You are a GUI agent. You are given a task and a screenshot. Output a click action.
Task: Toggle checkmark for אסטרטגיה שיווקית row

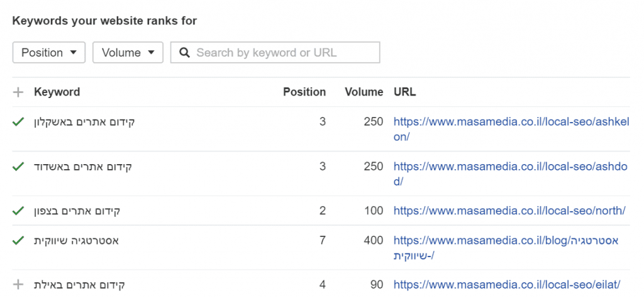pyautogui.click(x=18, y=241)
